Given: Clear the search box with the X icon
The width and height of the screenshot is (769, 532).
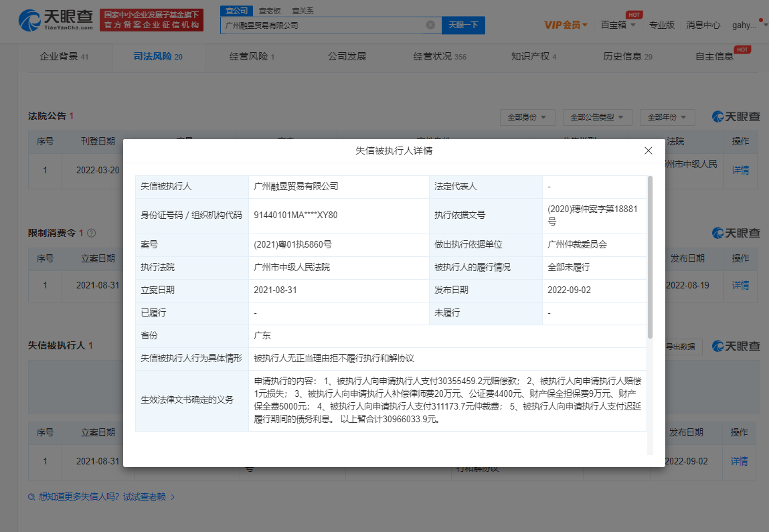Looking at the screenshot, I should point(430,25).
